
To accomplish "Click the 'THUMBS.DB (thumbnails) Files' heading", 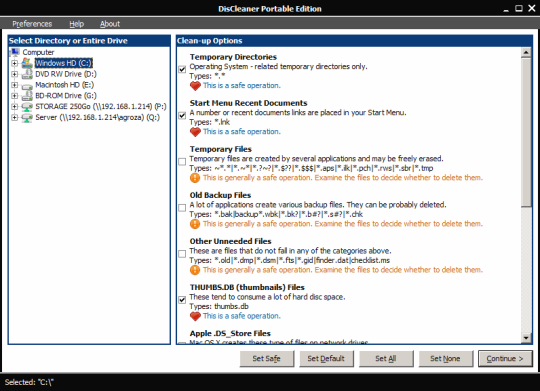I will coord(247,287).
